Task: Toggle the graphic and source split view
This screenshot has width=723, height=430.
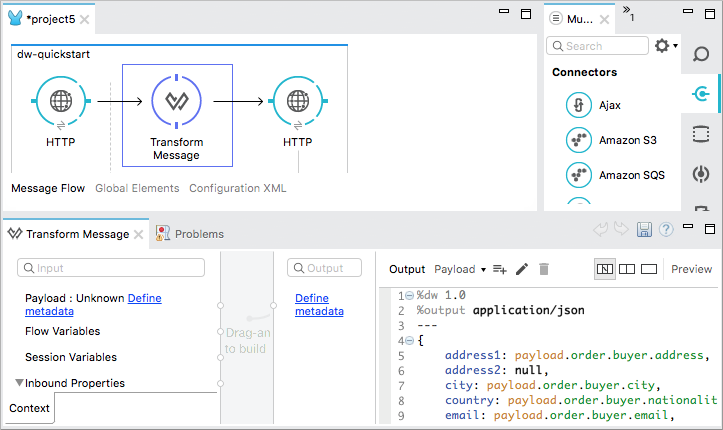Action: click(x=604, y=269)
